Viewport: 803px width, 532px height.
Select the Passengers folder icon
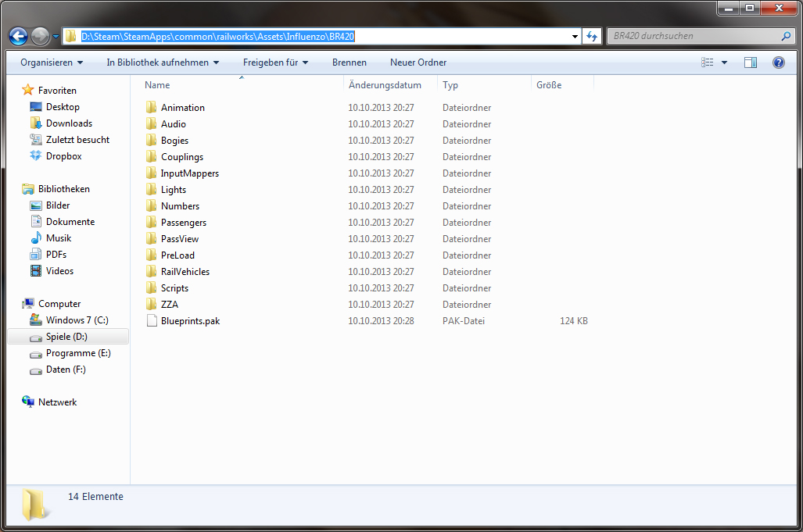tap(151, 222)
